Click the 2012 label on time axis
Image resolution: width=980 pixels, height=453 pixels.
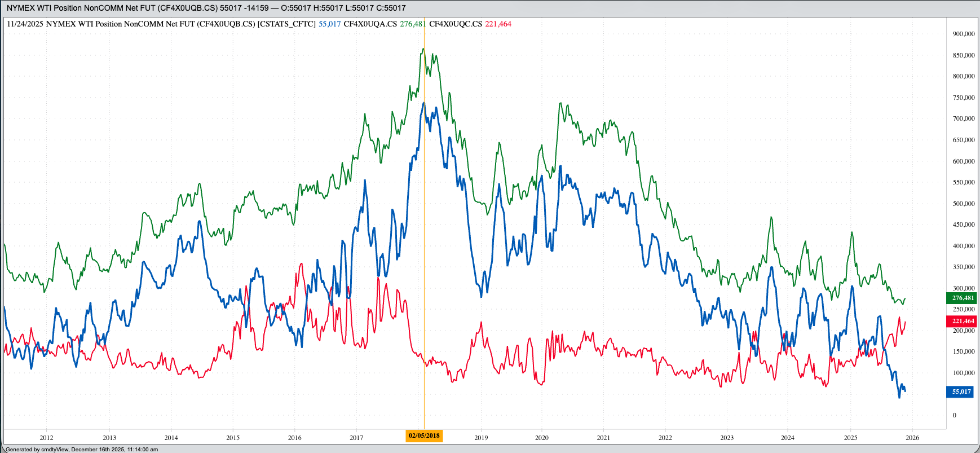coord(46,438)
